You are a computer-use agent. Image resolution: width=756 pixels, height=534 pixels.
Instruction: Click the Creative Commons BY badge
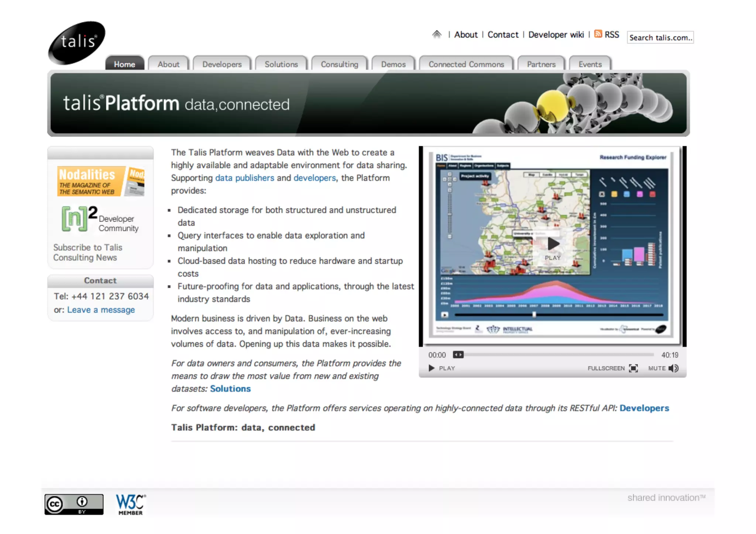(74, 504)
